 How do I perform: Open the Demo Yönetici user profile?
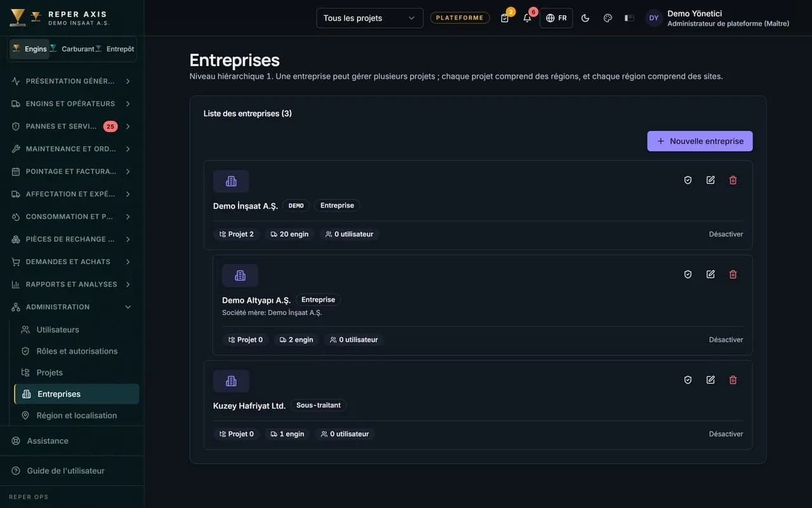click(718, 18)
